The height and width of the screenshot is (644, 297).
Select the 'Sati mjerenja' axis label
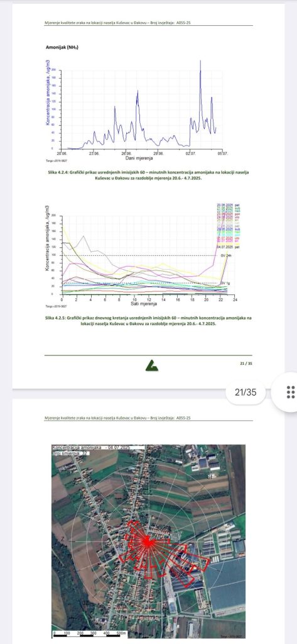(144, 304)
